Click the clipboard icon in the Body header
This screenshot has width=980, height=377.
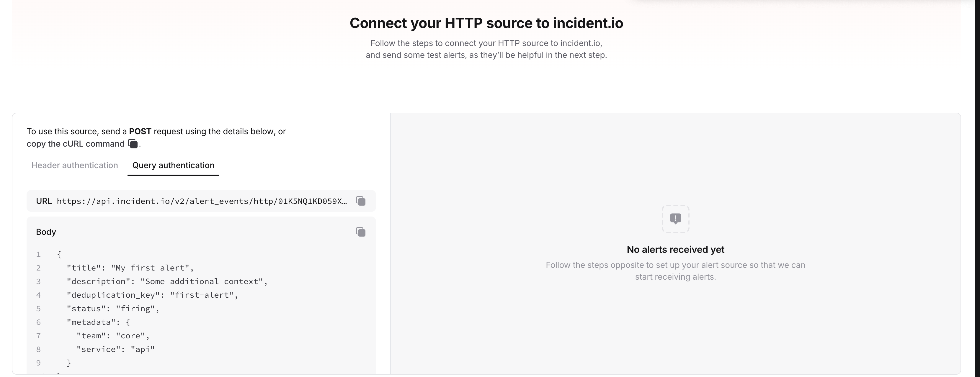(x=360, y=232)
